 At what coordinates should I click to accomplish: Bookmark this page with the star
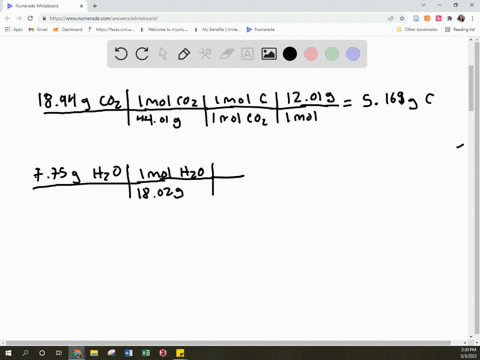pyautogui.click(x=402, y=18)
